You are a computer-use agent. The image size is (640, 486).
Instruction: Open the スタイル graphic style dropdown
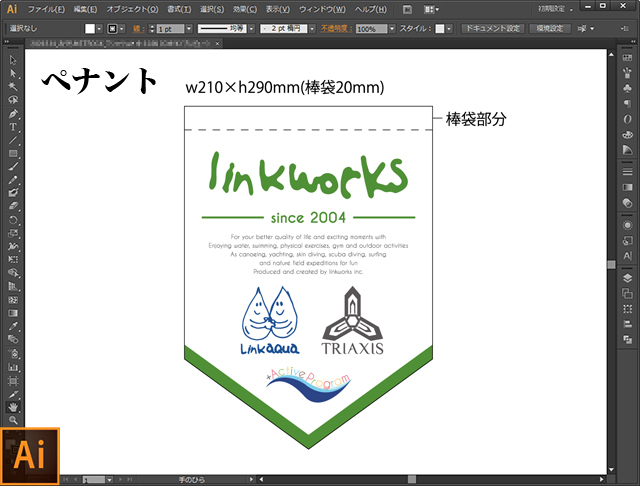pyautogui.click(x=449, y=29)
